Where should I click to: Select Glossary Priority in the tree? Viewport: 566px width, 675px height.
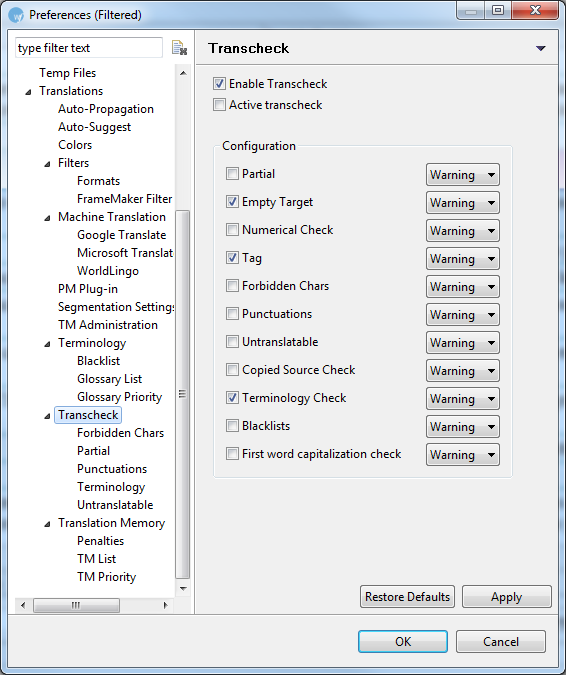119,397
